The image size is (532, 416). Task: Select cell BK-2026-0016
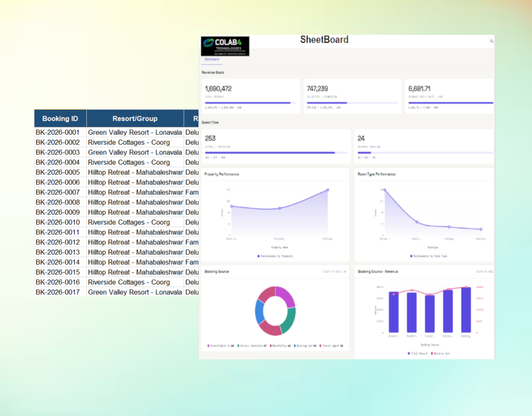(60, 282)
